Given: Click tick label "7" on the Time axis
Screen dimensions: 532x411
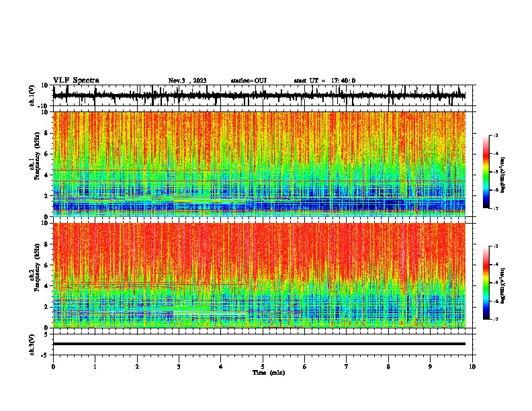Looking at the screenshot, I should point(347,367).
